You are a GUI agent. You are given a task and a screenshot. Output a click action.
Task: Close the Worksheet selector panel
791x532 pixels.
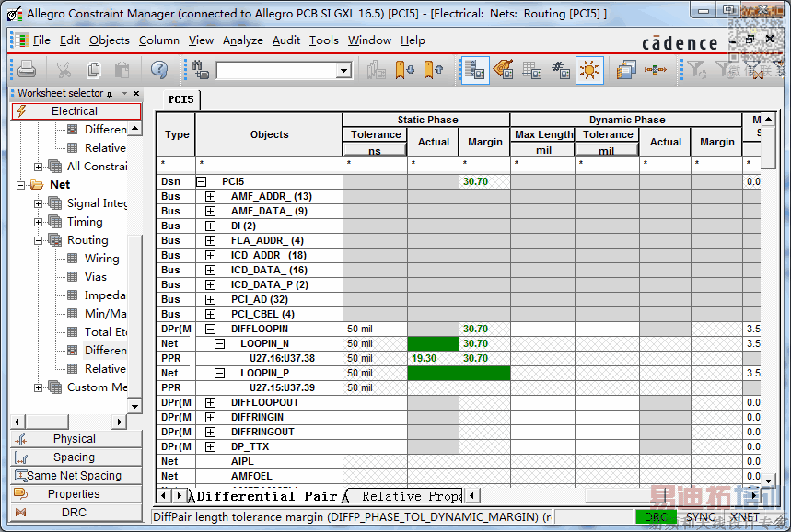(x=136, y=94)
